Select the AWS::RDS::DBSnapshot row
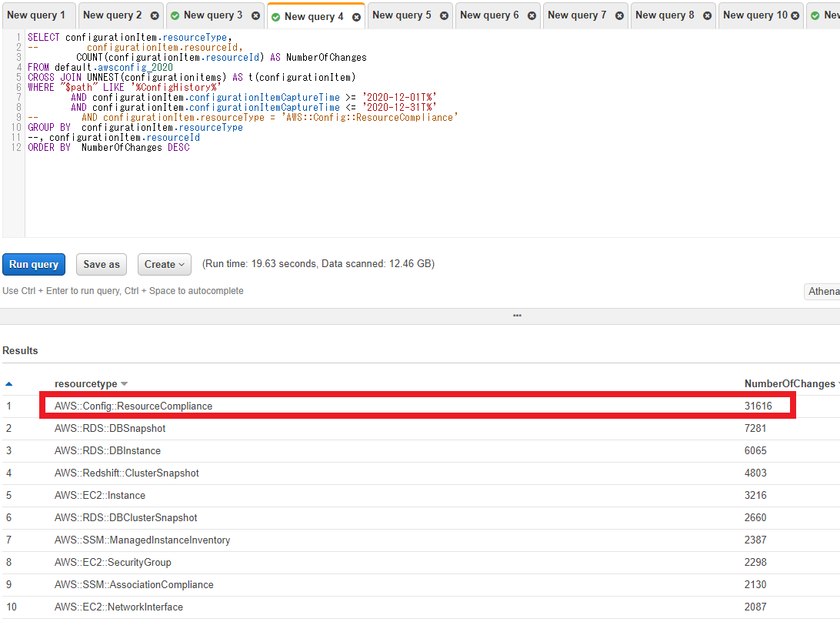 421,429
